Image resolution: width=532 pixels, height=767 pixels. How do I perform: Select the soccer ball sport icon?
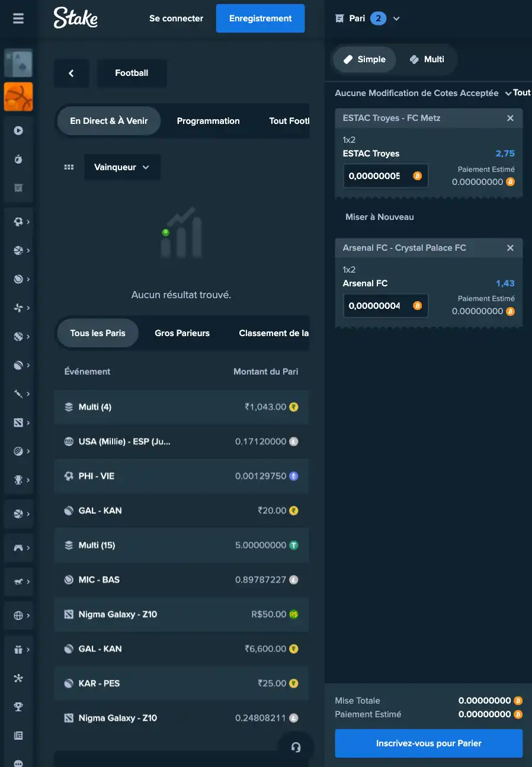click(x=18, y=222)
